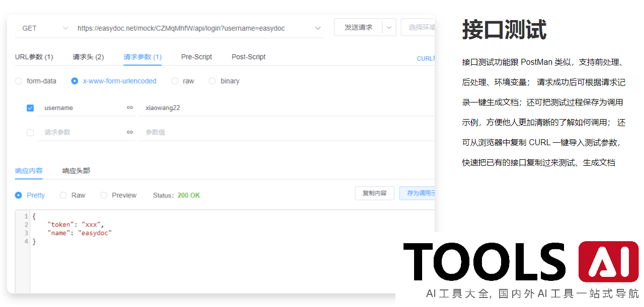Expand the send request split dropdown
This screenshot has width=644, height=307.
click(x=389, y=27)
